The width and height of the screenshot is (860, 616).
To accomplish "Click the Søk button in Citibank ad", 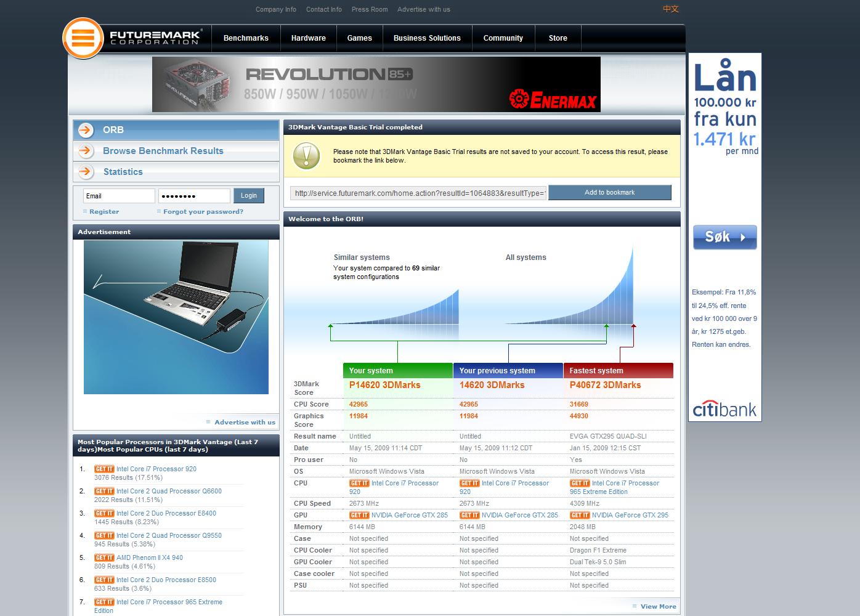I will 725,237.
